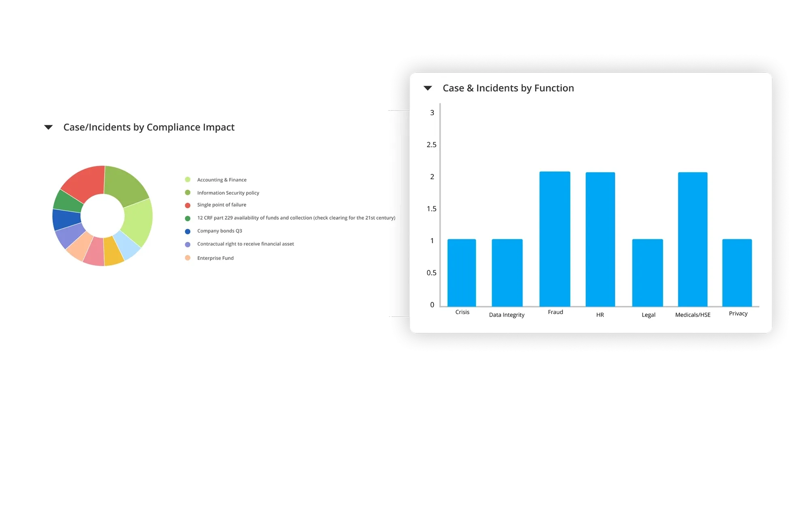Click the Medicals/HSE bar
800x532 pixels.
click(x=693, y=239)
